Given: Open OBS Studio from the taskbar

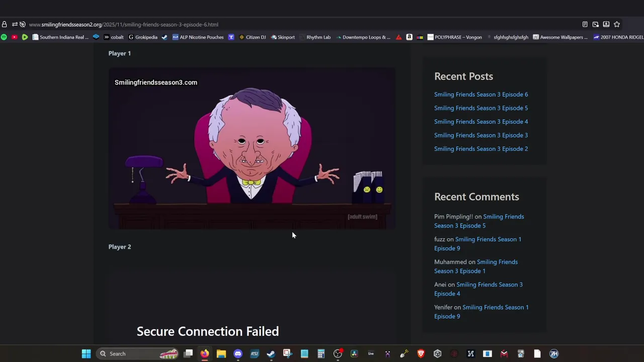Looking at the screenshot, I should click(338, 353).
